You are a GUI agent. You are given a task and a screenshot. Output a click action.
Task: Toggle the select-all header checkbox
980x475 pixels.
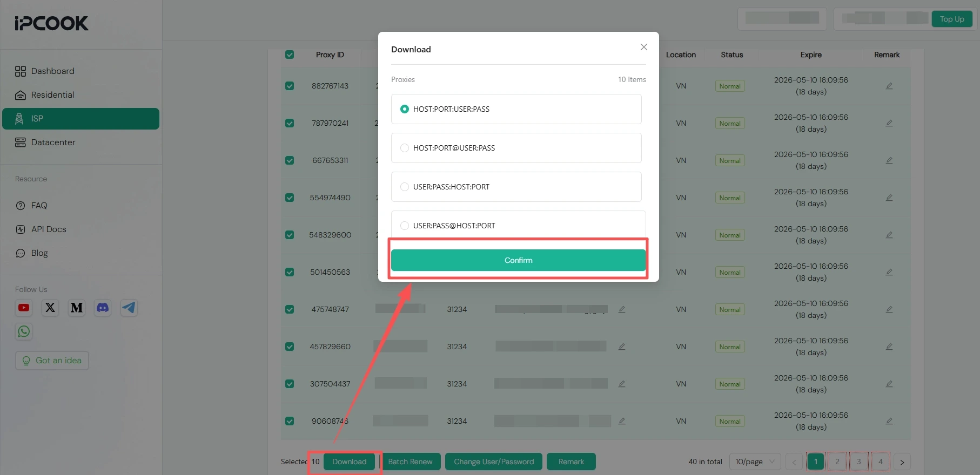click(290, 55)
